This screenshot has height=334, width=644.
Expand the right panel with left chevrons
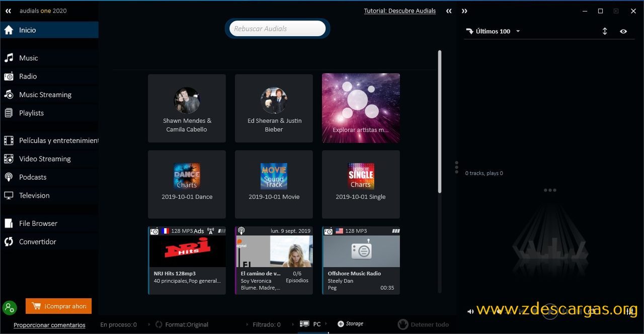[449, 11]
